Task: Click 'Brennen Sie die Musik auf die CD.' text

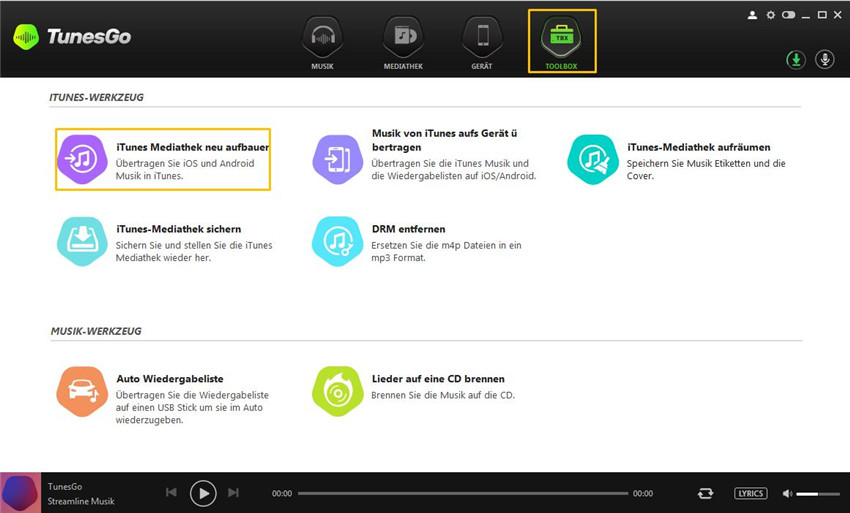Action: coord(443,395)
